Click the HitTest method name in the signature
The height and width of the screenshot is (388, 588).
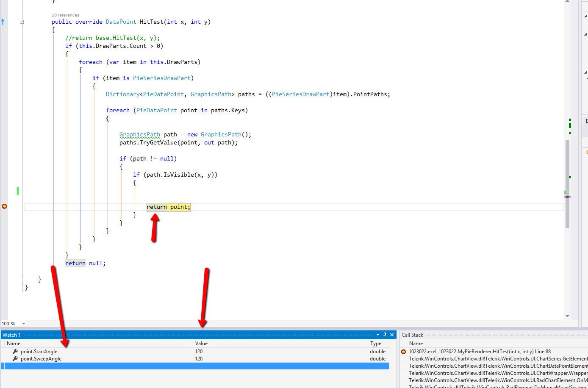coord(151,22)
